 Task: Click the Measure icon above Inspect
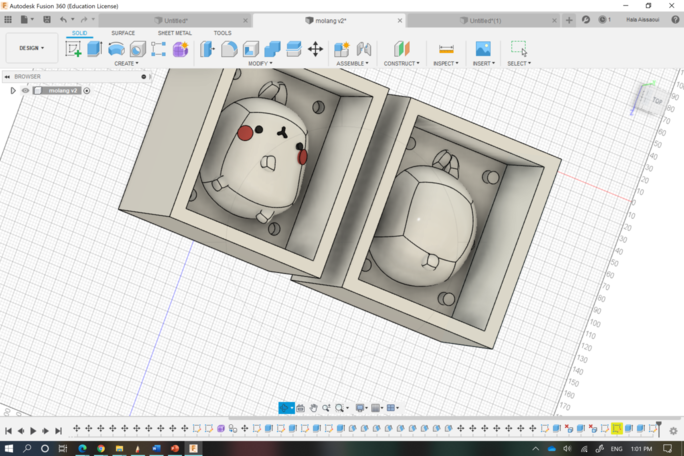(x=446, y=49)
